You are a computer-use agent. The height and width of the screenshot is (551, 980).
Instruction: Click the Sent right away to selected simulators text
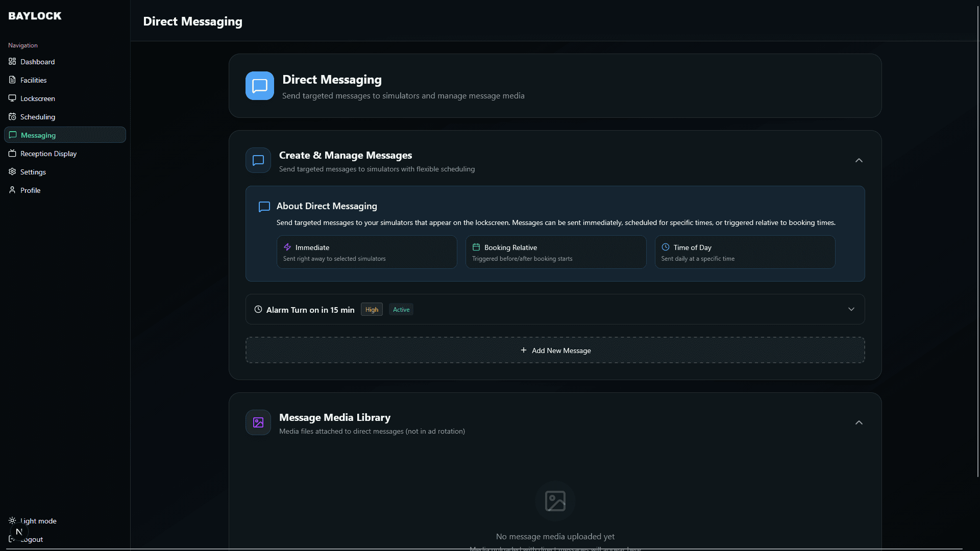334,259
